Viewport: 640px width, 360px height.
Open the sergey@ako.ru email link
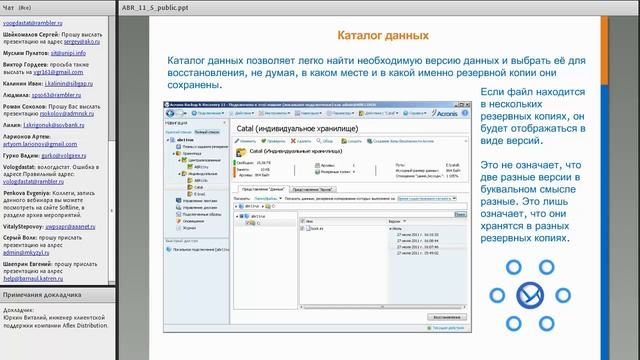82,42
